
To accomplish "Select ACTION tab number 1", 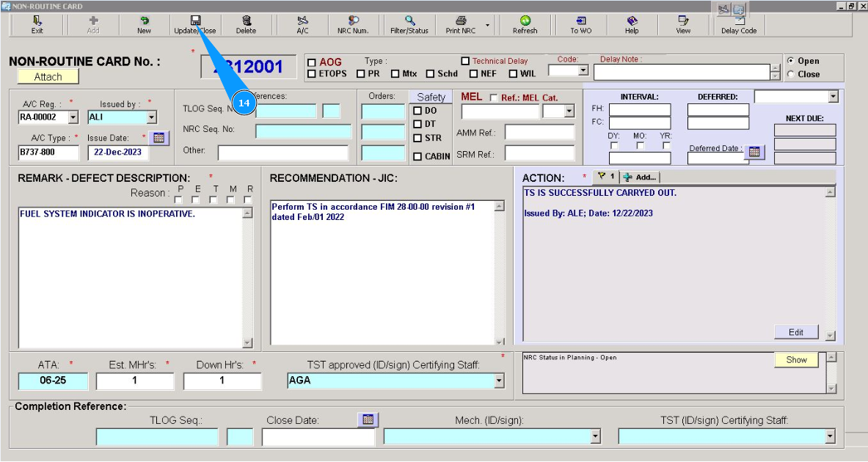I will tap(606, 177).
